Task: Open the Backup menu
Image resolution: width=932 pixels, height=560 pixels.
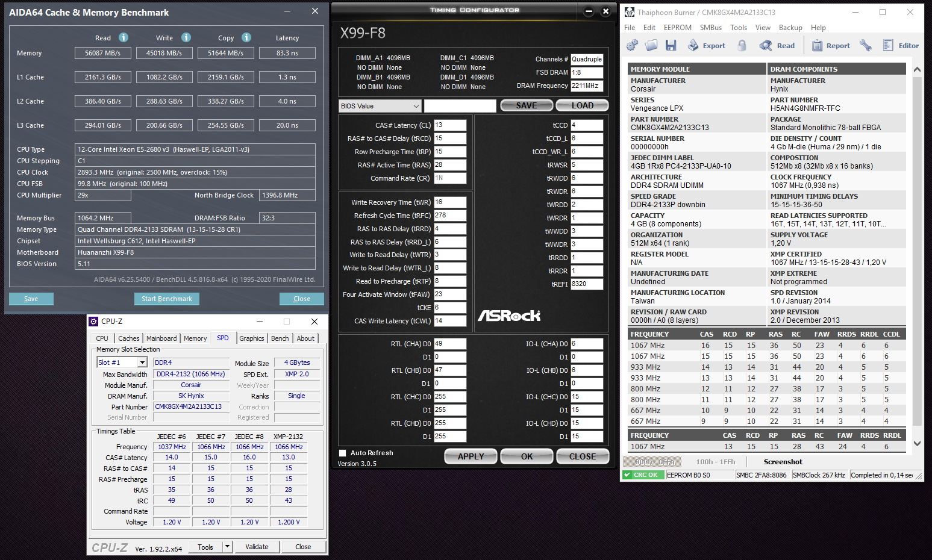Action: 790,28
